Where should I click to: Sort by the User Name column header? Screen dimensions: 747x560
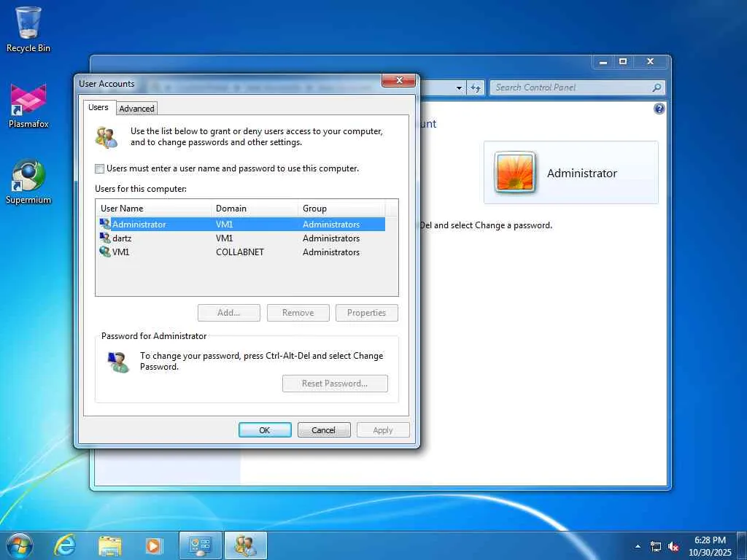[x=154, y=208]
